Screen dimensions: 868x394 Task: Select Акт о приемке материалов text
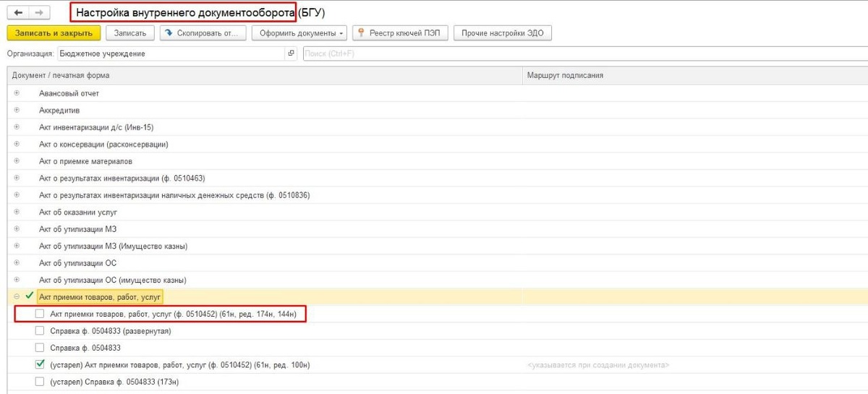click(85, 160)
